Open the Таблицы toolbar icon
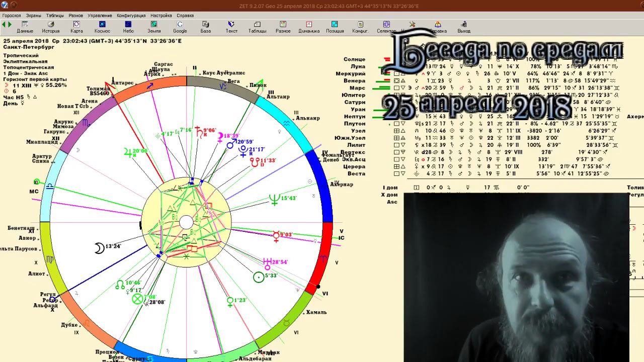644x362 pixels. (257, 27)
